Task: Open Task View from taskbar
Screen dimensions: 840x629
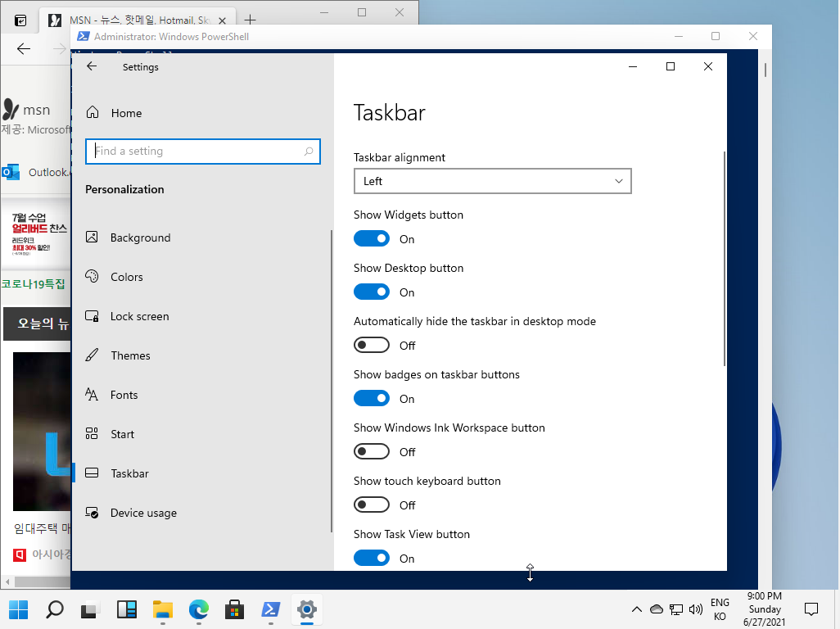Action: pos(91,609)
